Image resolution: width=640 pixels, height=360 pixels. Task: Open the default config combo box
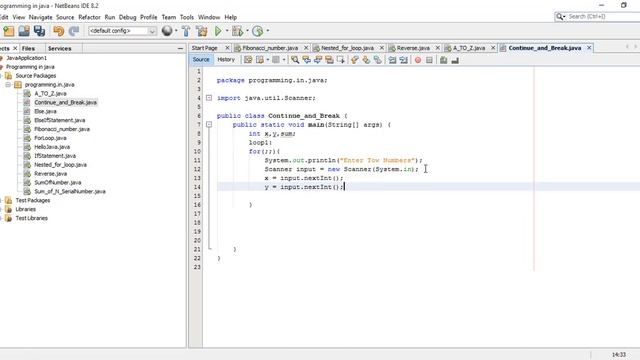point(122,31)
